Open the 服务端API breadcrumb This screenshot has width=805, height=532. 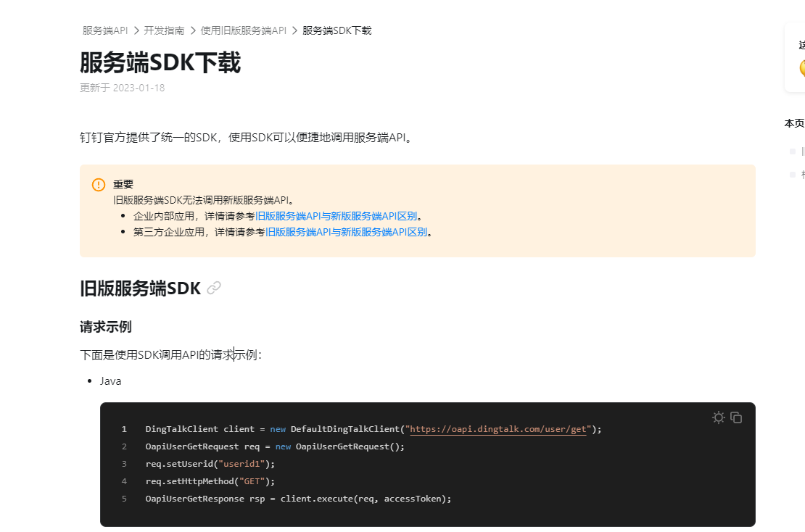click(x=104, y=30)
